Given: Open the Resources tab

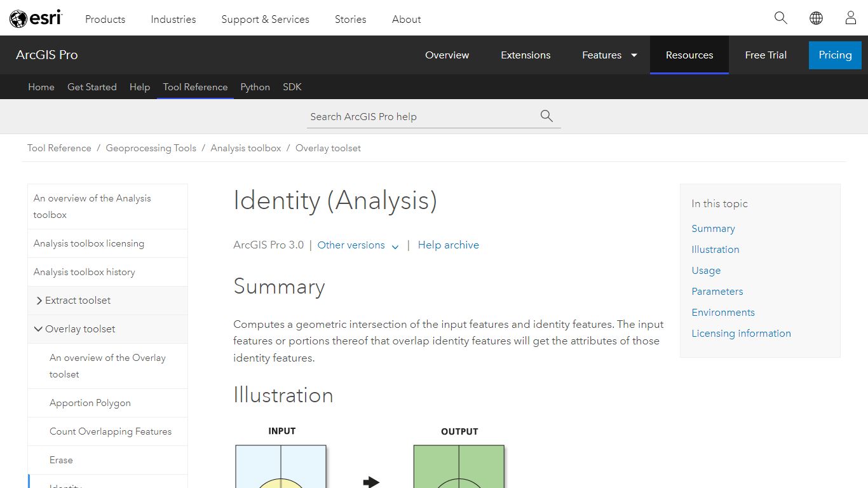Looking at the screenshot, I should [x=689, y=55].
